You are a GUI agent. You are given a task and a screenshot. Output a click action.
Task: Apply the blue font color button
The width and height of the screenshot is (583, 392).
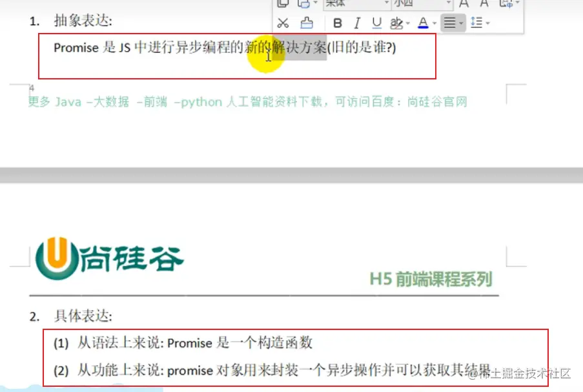[423, 23]
